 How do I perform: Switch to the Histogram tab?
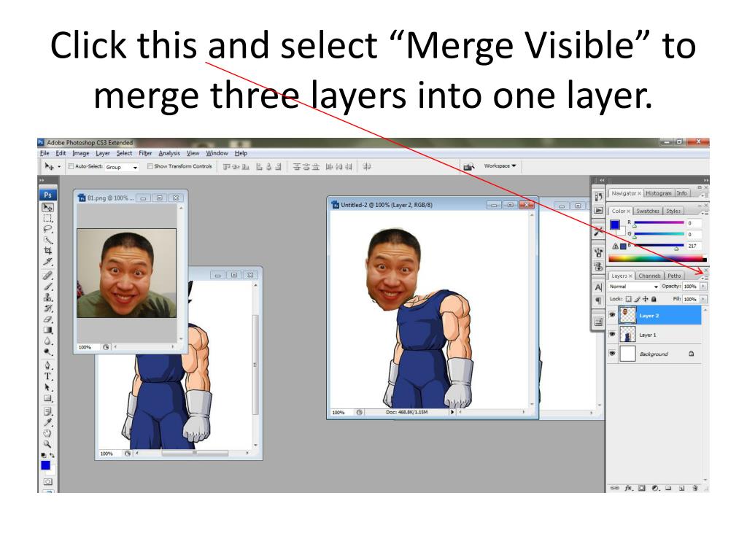(659, 193)
